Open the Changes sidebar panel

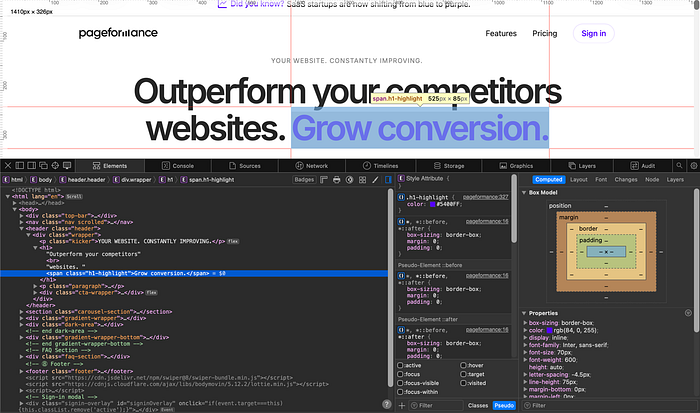point(626,179)
